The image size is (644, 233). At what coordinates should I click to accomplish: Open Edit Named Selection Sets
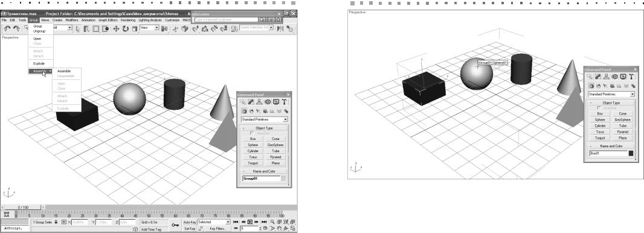point(234,29)
